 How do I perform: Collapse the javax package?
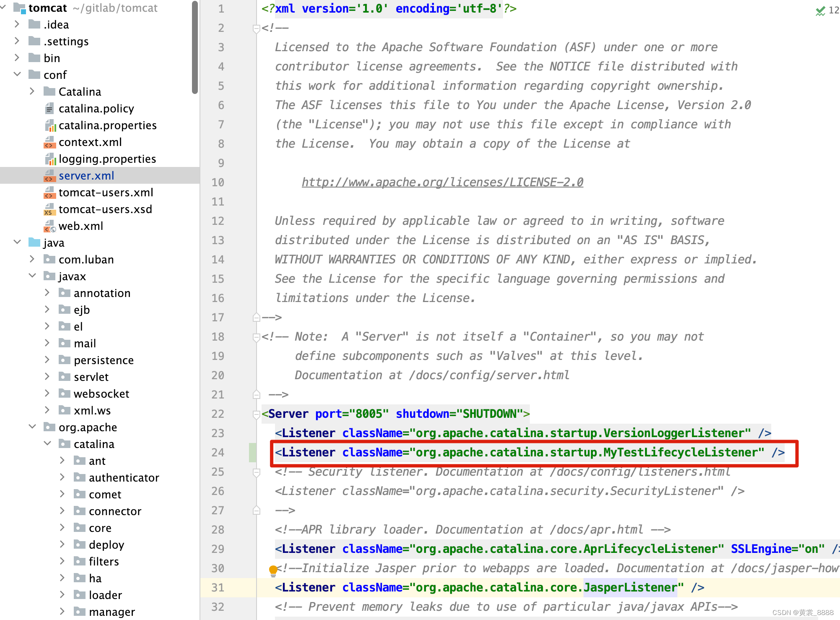[x=32, y=276]
